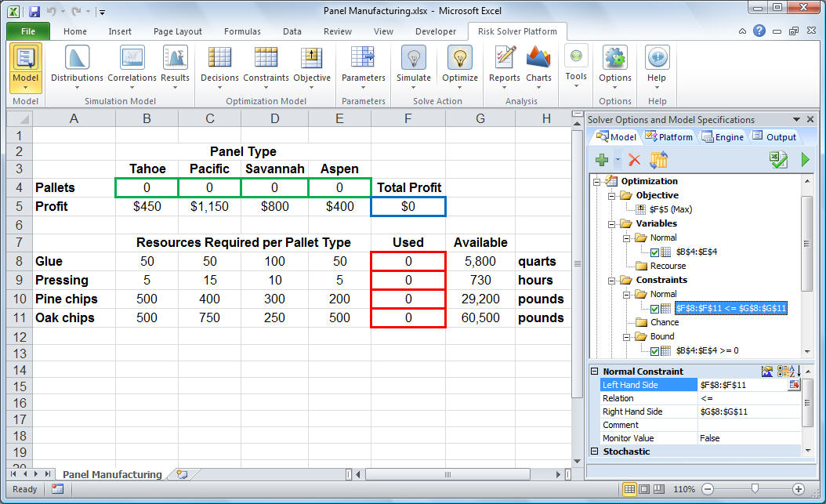Collapse the Normal Constraint properties section
Viewport: 826px width, 504px height.
point(594,372)
